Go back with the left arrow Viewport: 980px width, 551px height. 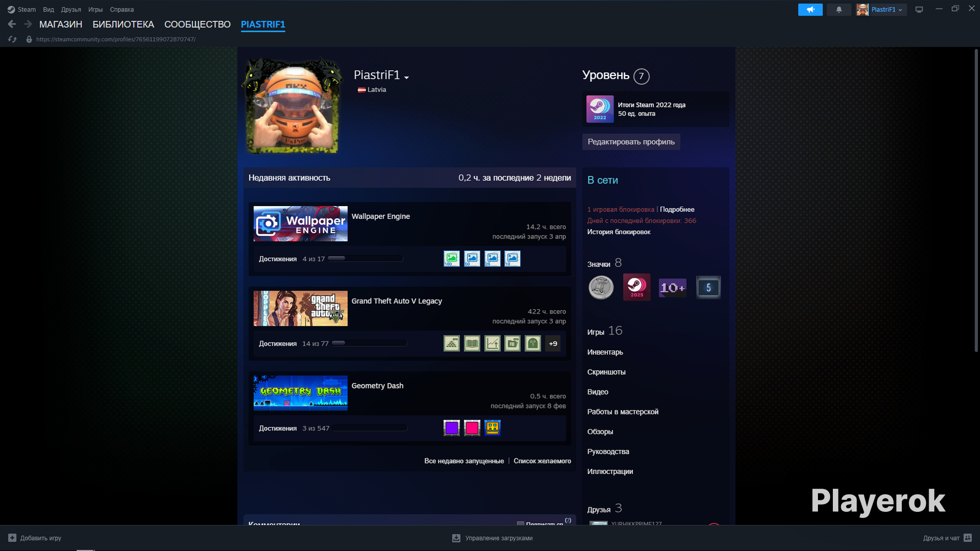click(12, 24)
